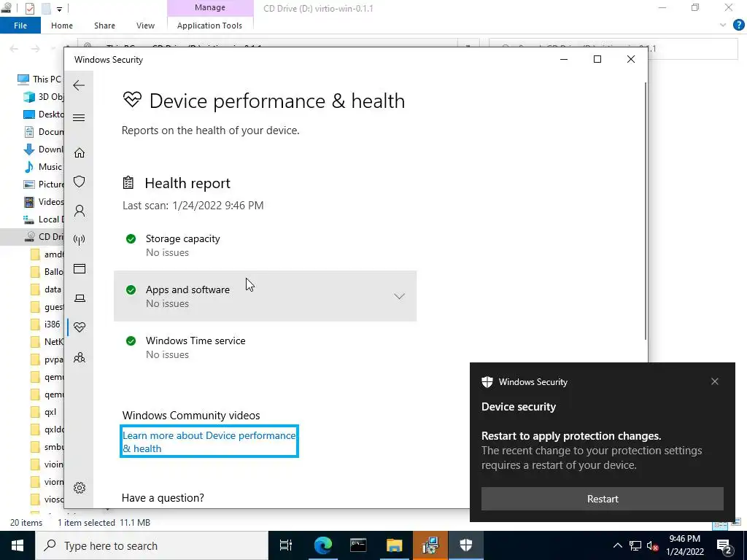This screenshot has width=747, height=560.
Task: Click the Device performance & health heart title icon
Action: point(133,99)
